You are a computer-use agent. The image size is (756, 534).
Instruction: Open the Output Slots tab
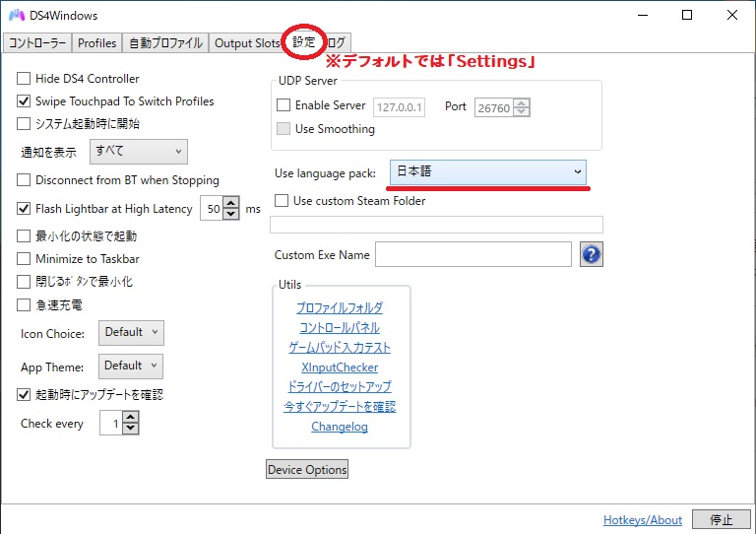247,43
